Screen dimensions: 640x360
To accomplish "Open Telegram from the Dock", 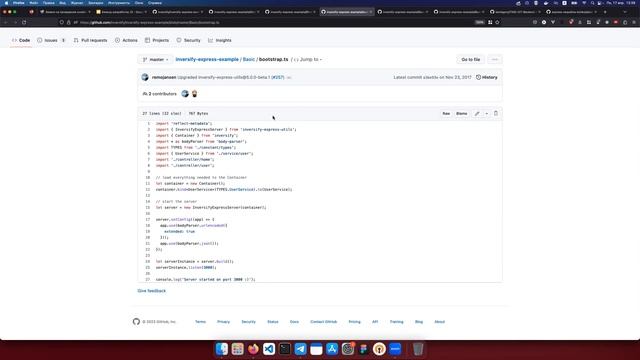I will click(300, 349).
